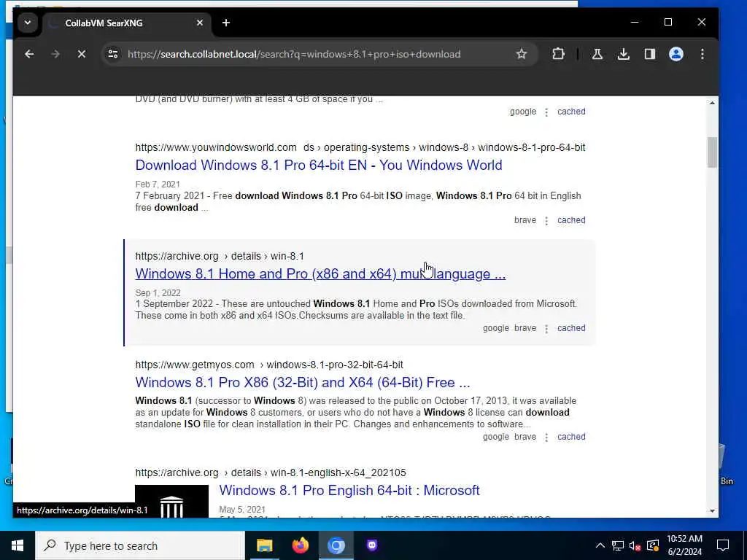This screenshot has width=747, height=560.
Task: Toggle the browser side panel
Action: pyautogui.click(x=650, y=54)
